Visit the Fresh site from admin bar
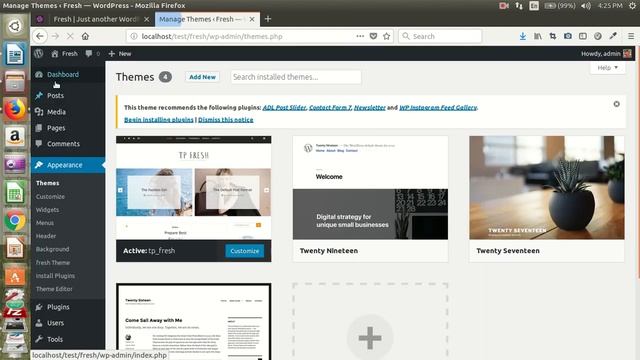The width and height of the screenshot is (640, 360). point(64,53)
